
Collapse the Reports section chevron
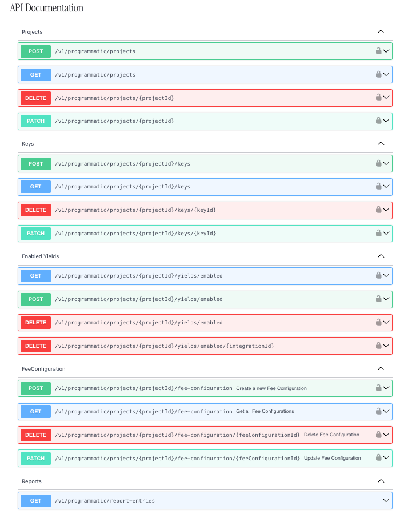pyautogui.click(x=381, y=481)
